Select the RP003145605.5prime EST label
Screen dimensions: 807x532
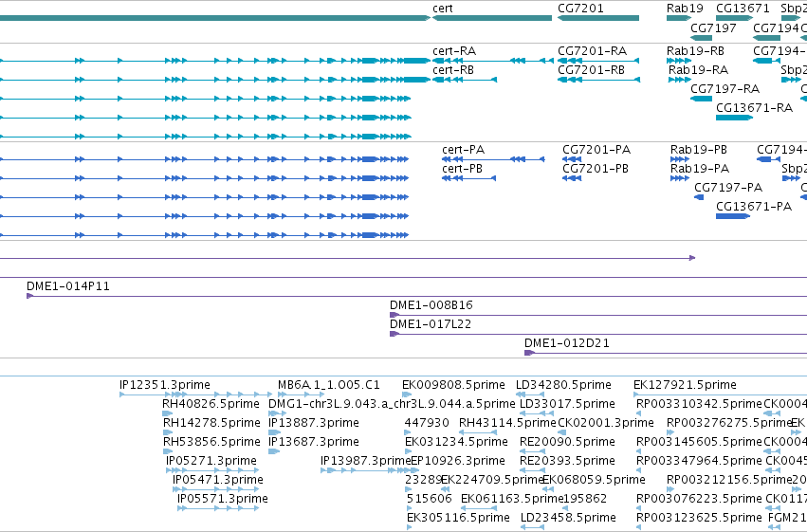tap(699, 442)
